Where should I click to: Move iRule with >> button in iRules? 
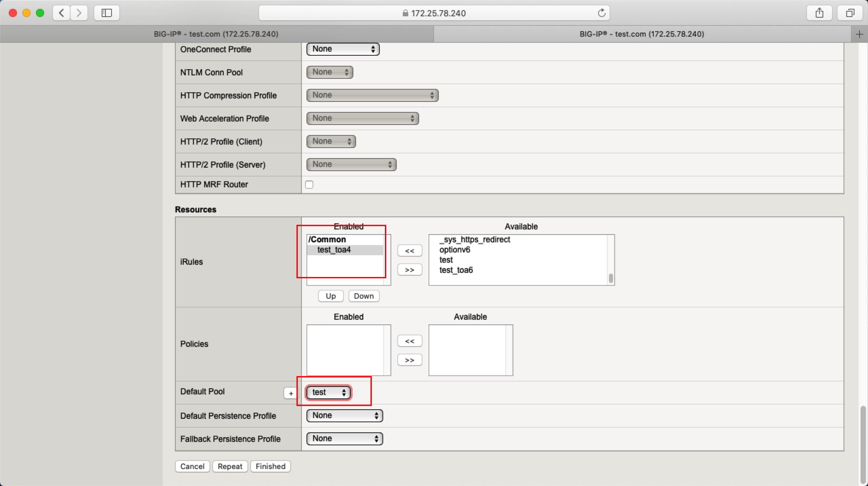click(410, 270)
